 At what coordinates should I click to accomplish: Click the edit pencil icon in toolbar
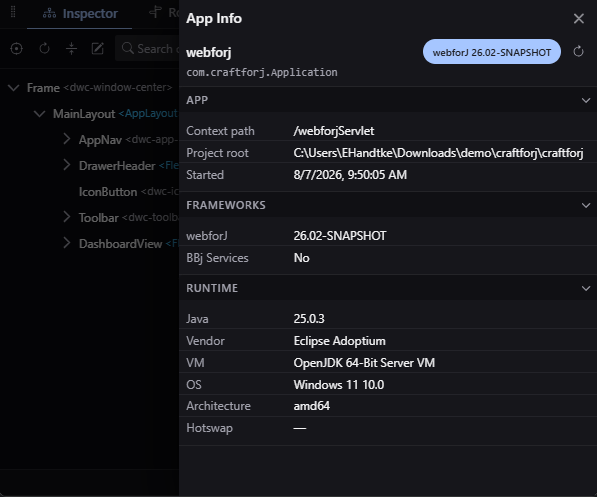(x=98, y=49)
